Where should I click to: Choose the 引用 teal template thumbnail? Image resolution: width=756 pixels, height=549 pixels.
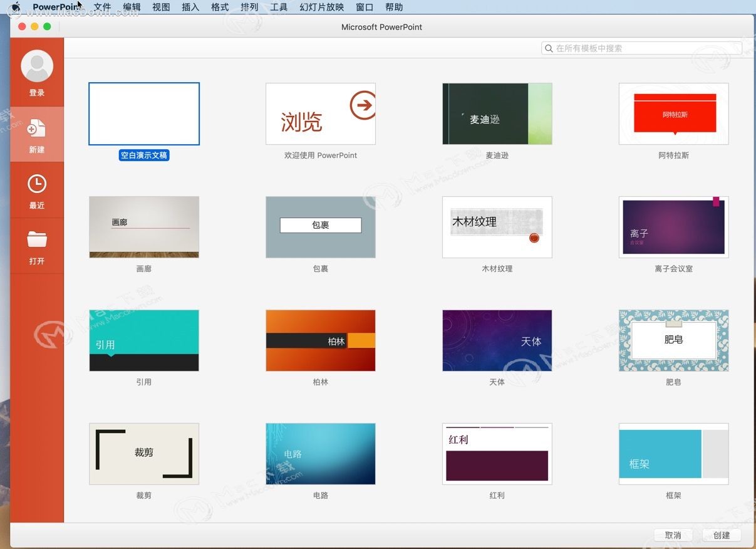(x=144, y=340)
